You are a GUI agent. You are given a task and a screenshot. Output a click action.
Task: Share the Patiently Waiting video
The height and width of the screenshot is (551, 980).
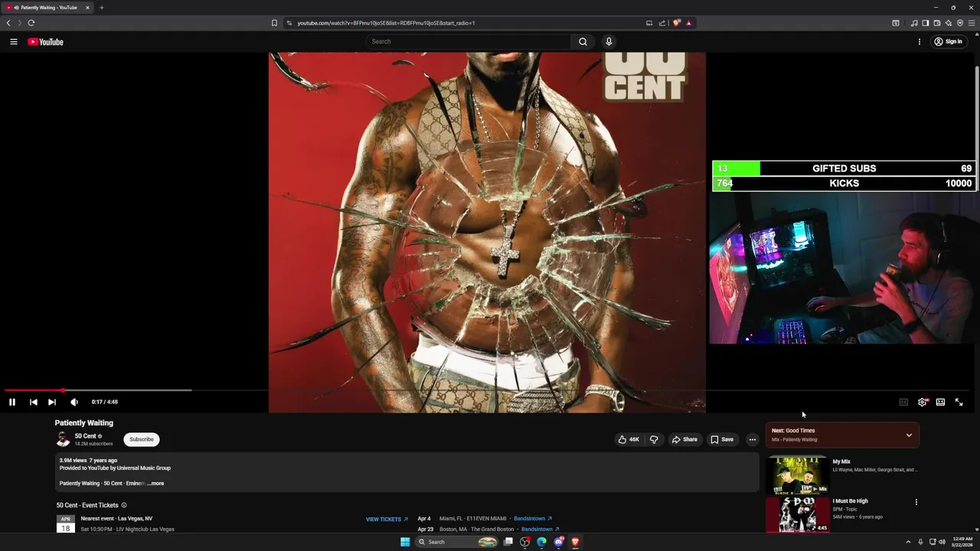coord(684,439)
